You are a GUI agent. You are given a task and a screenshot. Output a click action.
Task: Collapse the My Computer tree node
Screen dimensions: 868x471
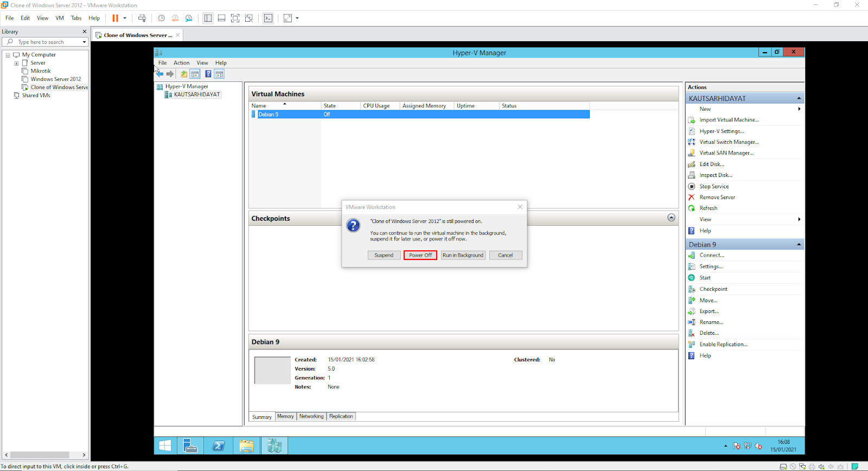point(8,55)
